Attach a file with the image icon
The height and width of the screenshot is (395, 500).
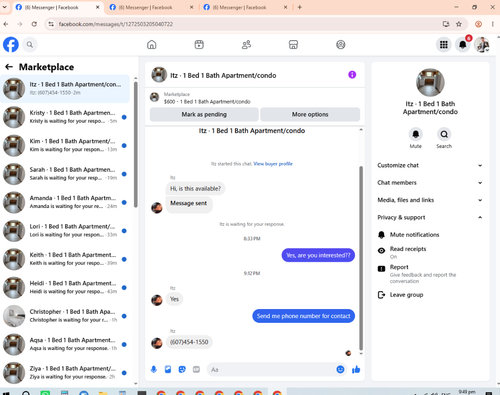coord(168,369)
